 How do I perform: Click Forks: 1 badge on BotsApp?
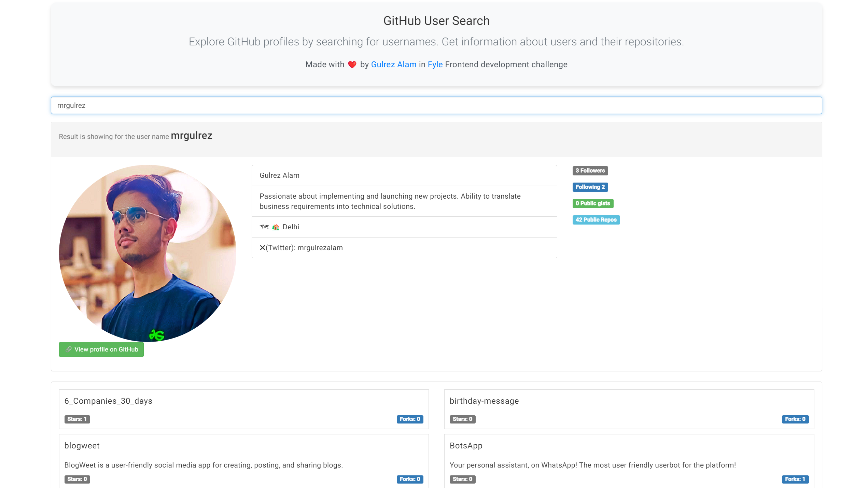795,479
